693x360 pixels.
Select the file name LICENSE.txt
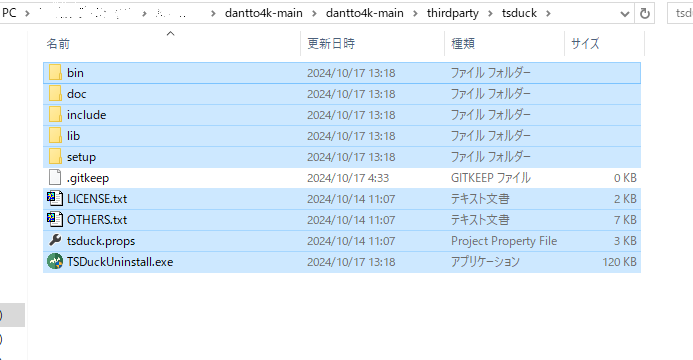tap(97, 199)
